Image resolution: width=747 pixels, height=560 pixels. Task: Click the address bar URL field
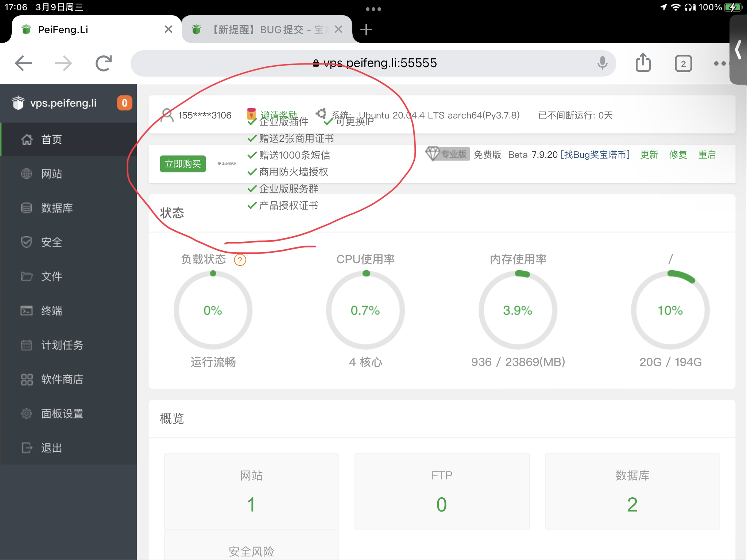click(373, 63)
